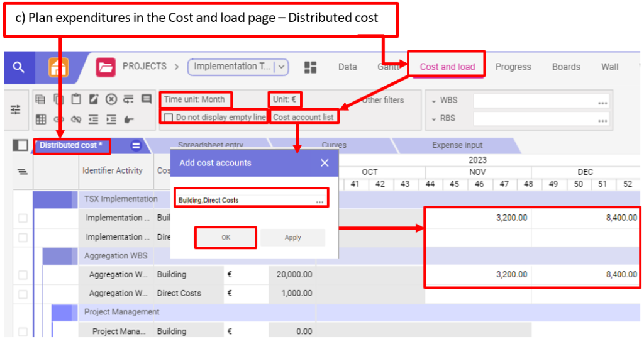The width and height of the screenshot is (644, 339).
Task: Click the indent icon in toolbar
Action: point(111,118)
